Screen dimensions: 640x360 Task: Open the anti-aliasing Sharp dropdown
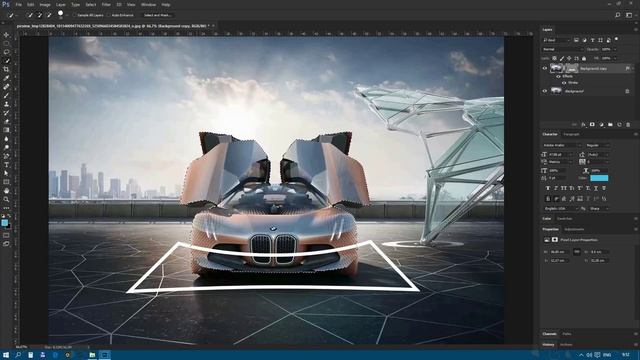pyautogui.click(x=599, y=209)
